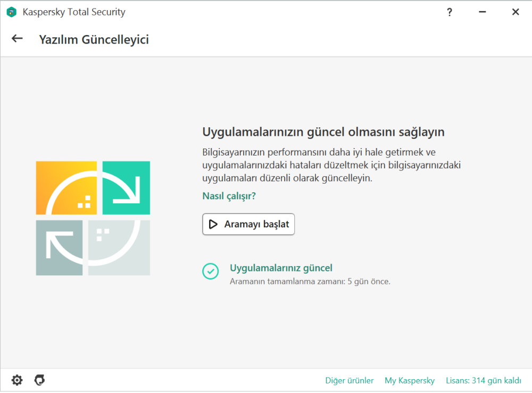Click the Kaspersky Total Security window title
Viewport: 532px width, 393px height.
point(74,12)
